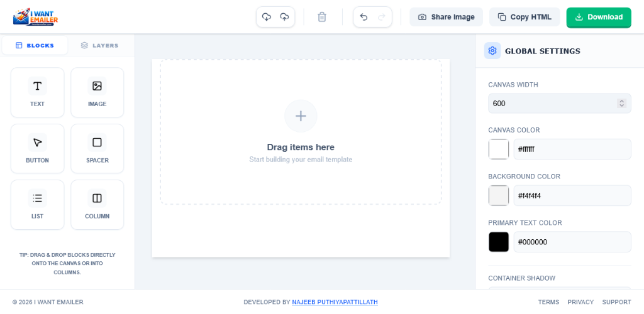
Task: Click the cloud upload export icon
Action: point(284,17)
